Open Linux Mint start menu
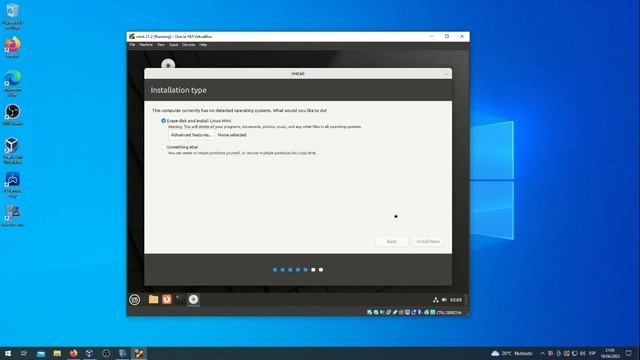The width and height of the screenshot is (640, 360). coord(135,300)
